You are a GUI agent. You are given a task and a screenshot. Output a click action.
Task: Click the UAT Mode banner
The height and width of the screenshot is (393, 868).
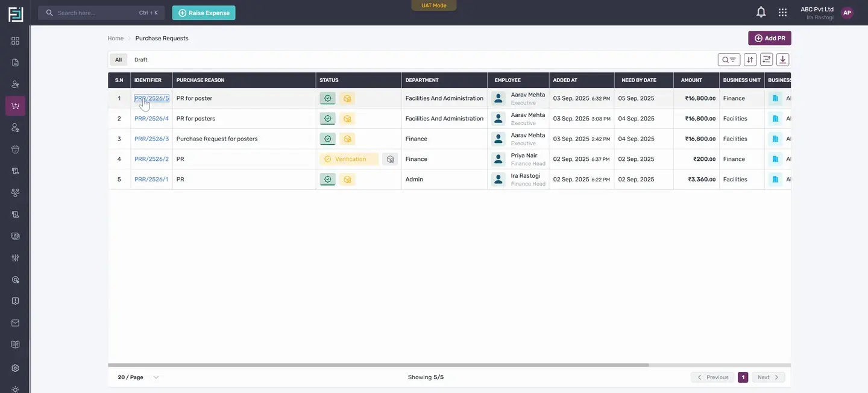pyautogui.click(x=434, y=5)
